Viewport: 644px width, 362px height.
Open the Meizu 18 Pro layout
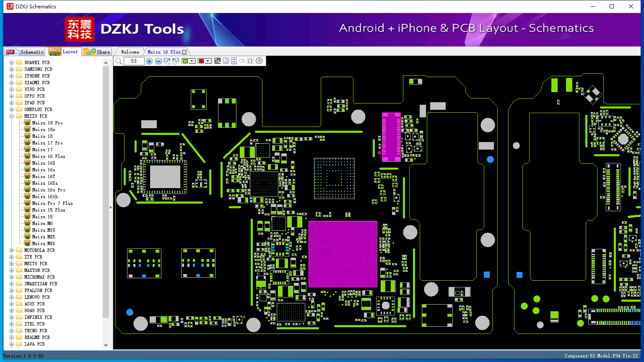click(x=47, y=123)
